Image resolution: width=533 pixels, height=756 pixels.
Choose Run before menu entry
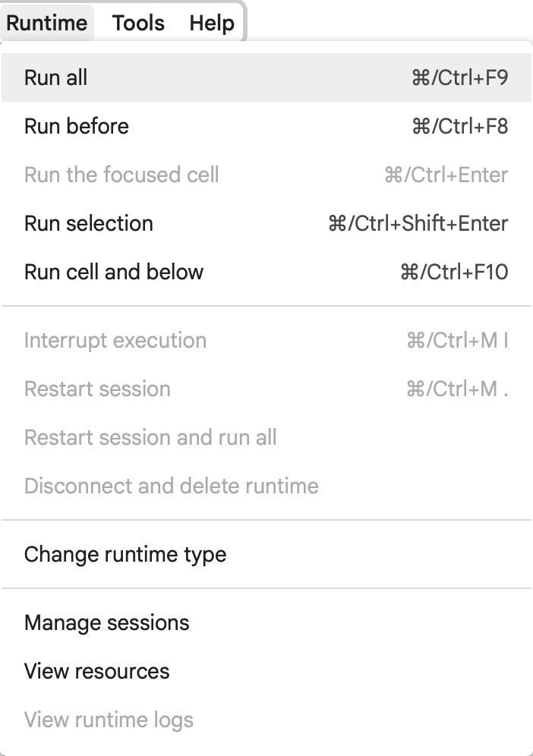[x=266, y=126]
